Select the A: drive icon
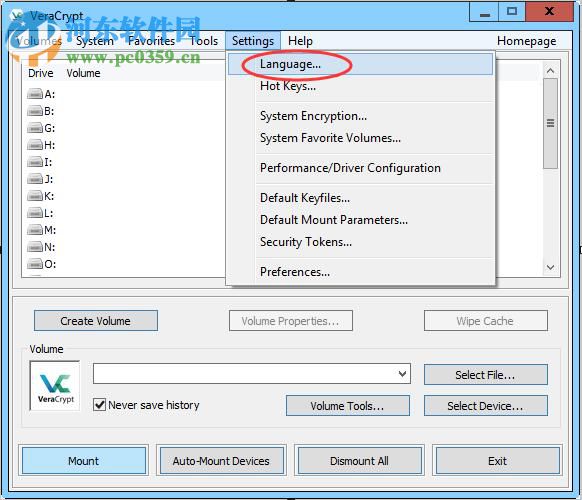This screenshot has height=500, width=582. click(35, 94)
